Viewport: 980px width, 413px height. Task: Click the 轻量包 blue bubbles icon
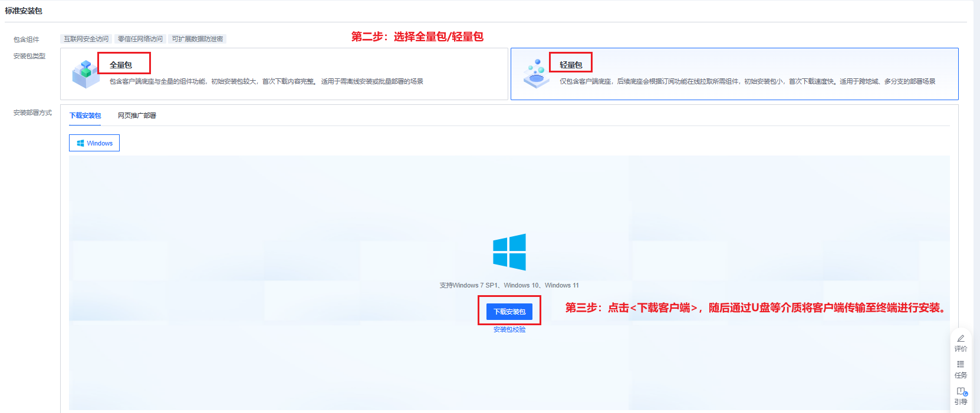pyautogui.click(x=536, y=74)
